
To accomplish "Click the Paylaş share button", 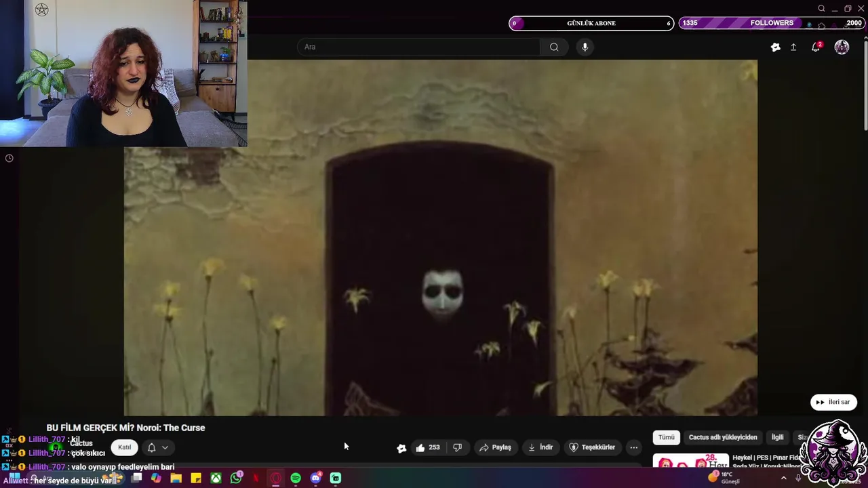I will (x=495, y=447).
